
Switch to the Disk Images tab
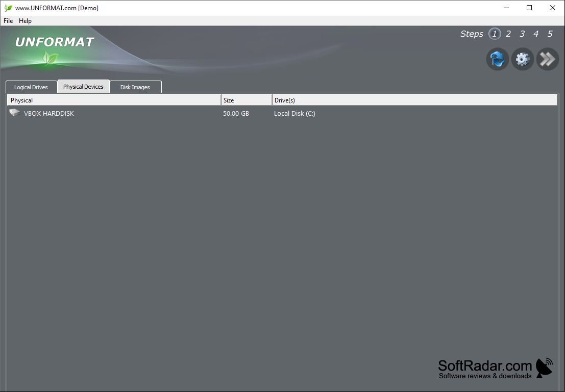click(135, 87)
